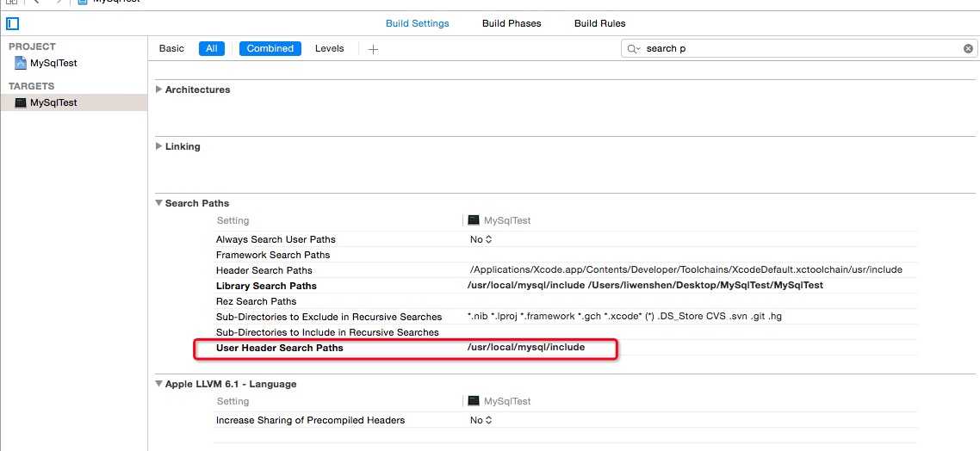Click the MySqlTest file icon in jump bar
The width and height of the screenshot is (980, 451).
click(x=83, y=2)
